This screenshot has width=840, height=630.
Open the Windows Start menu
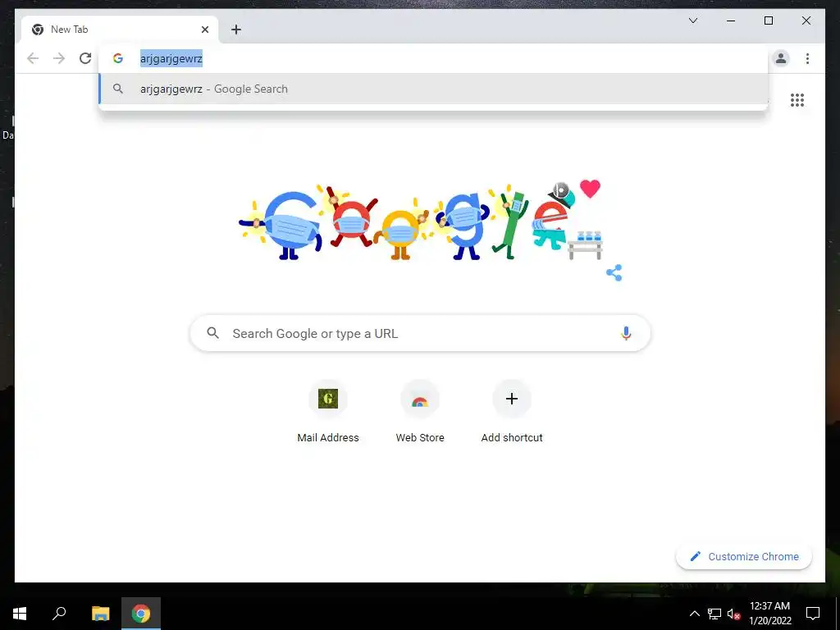click(x=20, y=614)
